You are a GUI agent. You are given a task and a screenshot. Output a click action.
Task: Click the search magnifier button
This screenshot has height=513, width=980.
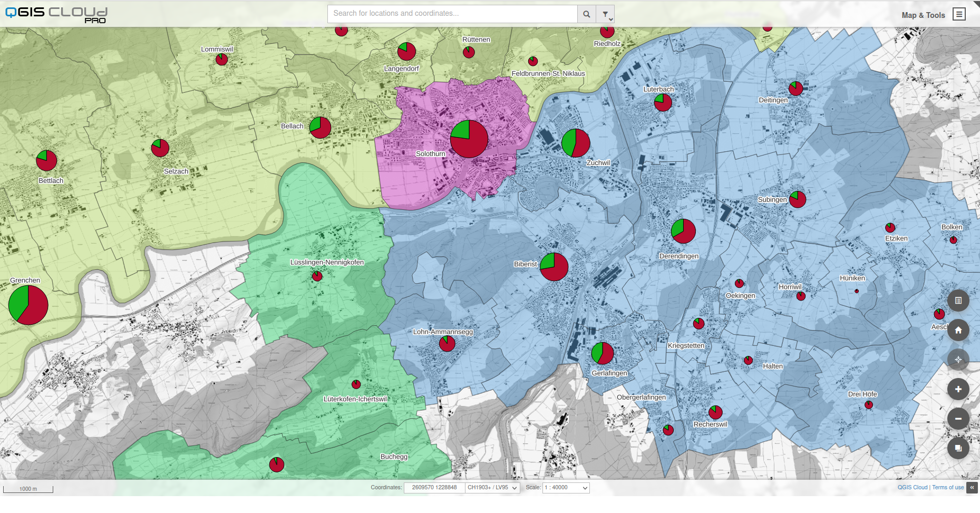(x=586, y=14)
